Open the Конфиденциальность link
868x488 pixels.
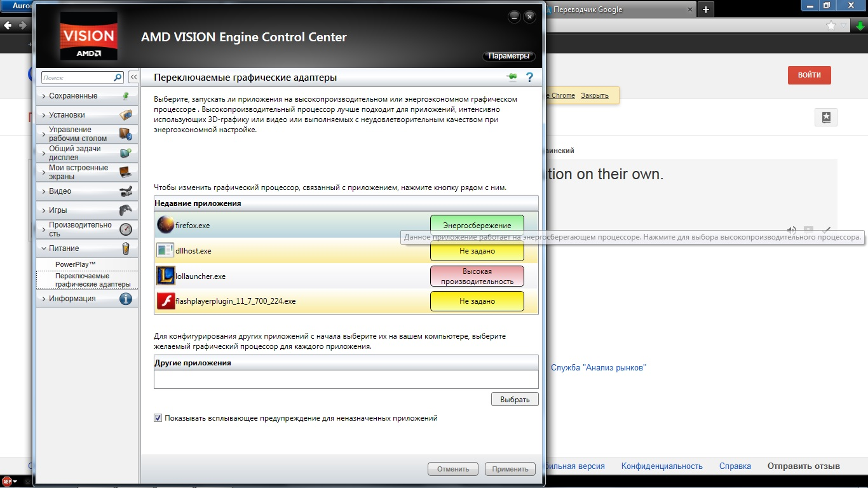662,466
